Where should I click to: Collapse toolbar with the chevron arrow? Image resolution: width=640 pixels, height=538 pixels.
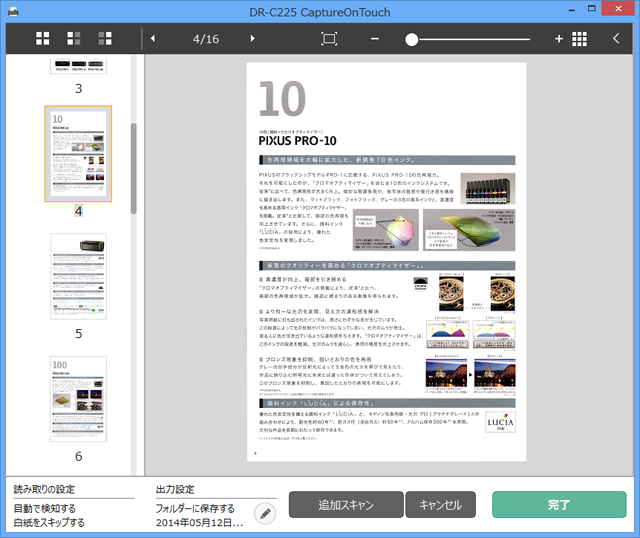click(616, 38)
